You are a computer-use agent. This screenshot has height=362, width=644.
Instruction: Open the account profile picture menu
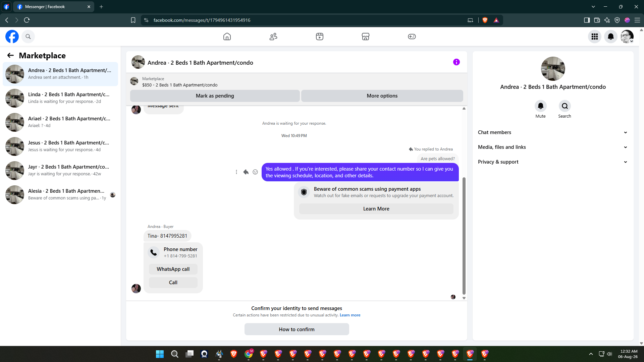627,37
